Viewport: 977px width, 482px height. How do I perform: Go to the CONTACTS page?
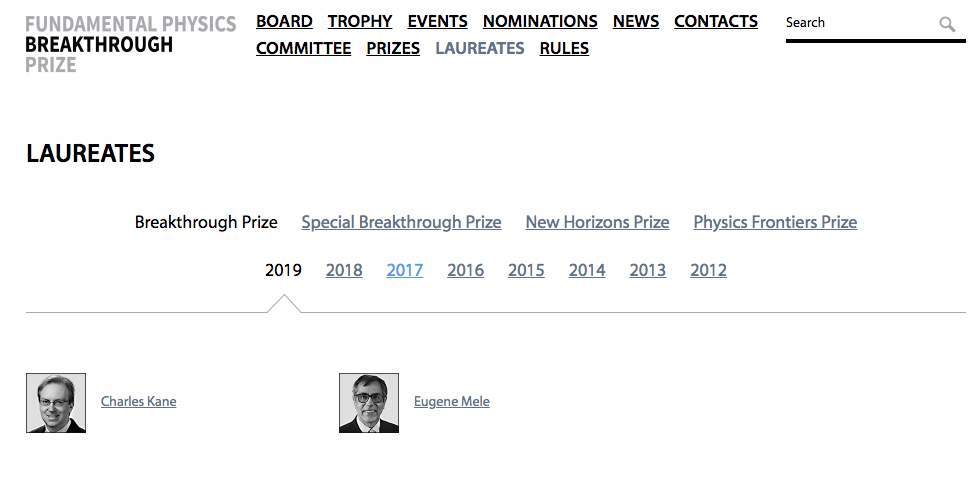pos(716,21)
